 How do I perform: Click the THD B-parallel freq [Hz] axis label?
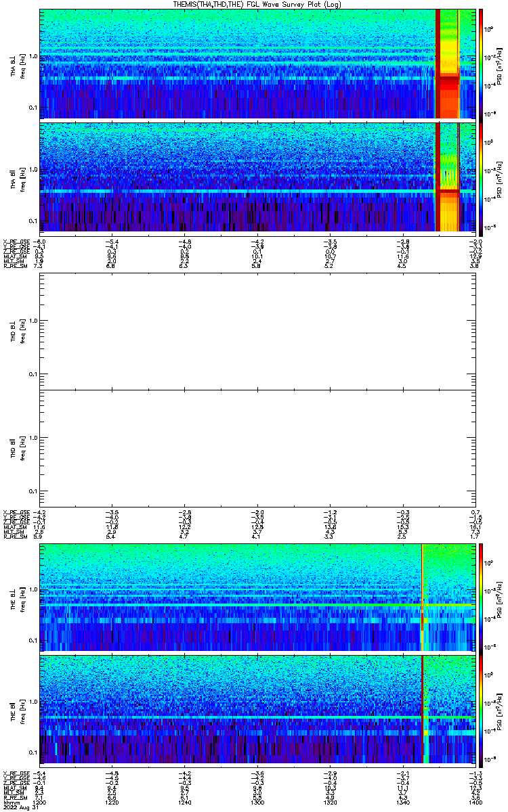[x=24, y=449]
